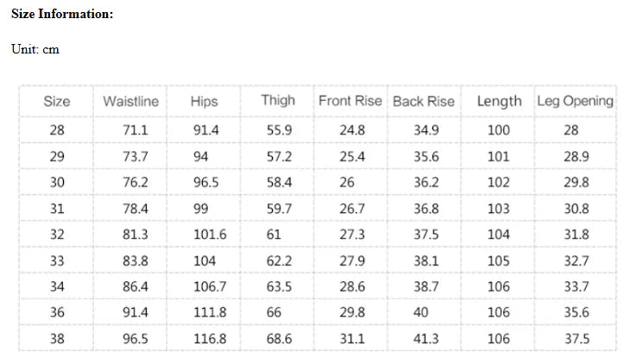Select back rise value 38.1
637x364 pixels.
pyautogui.click(x=426, y=260)
